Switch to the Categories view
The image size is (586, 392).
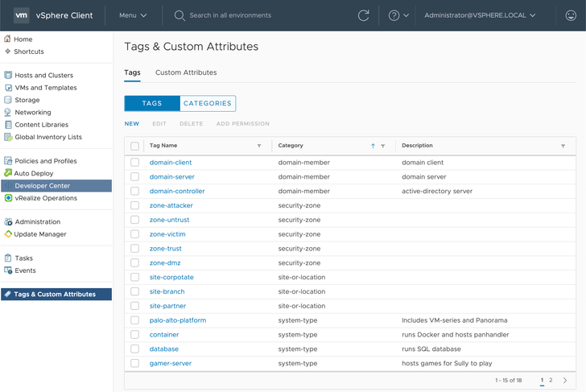(207, 103)
